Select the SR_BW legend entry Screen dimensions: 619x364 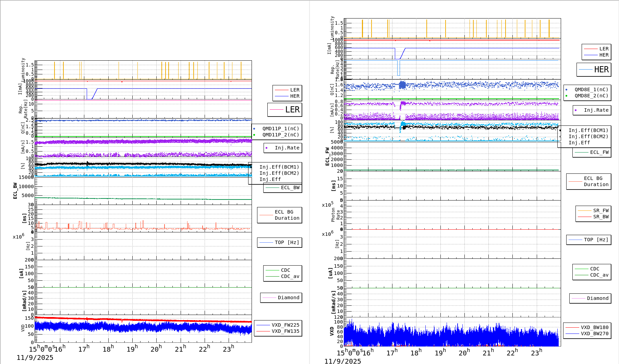coord(600,217)
